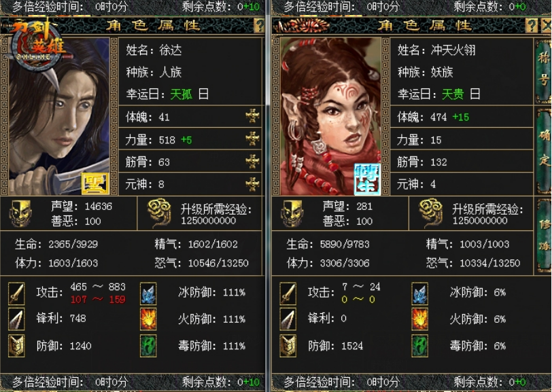Screen dimensions: 552x392
Task: Click 徐达's attack sword icon
Action: click(x=16, y=293)
